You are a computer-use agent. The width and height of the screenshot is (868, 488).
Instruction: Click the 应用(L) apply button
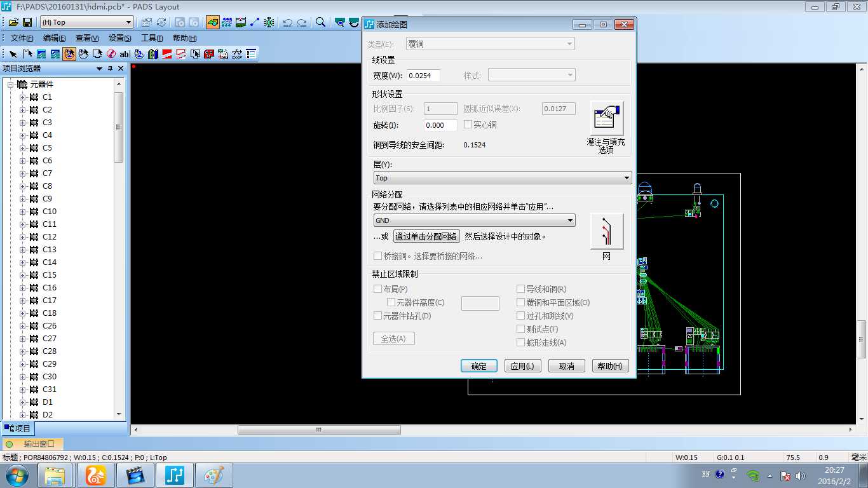pyautogui.click(x=522, y=366)
